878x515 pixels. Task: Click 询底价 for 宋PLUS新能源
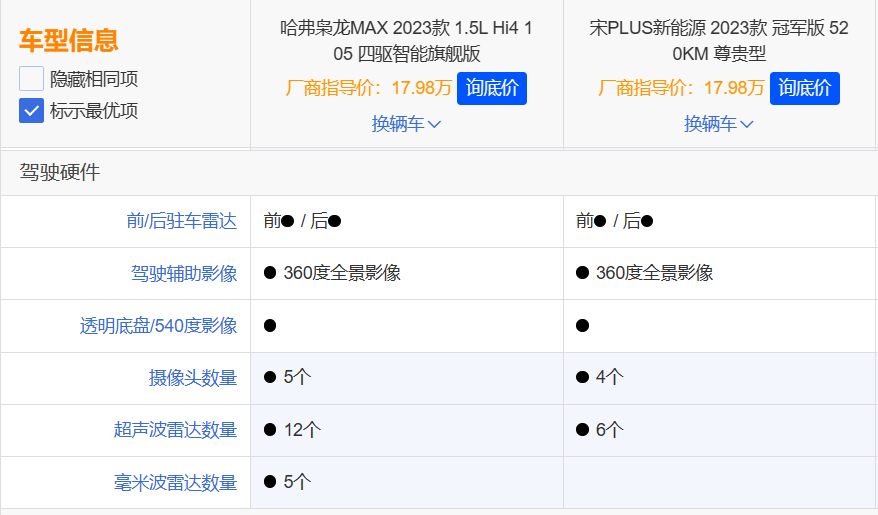pos(805,88)
